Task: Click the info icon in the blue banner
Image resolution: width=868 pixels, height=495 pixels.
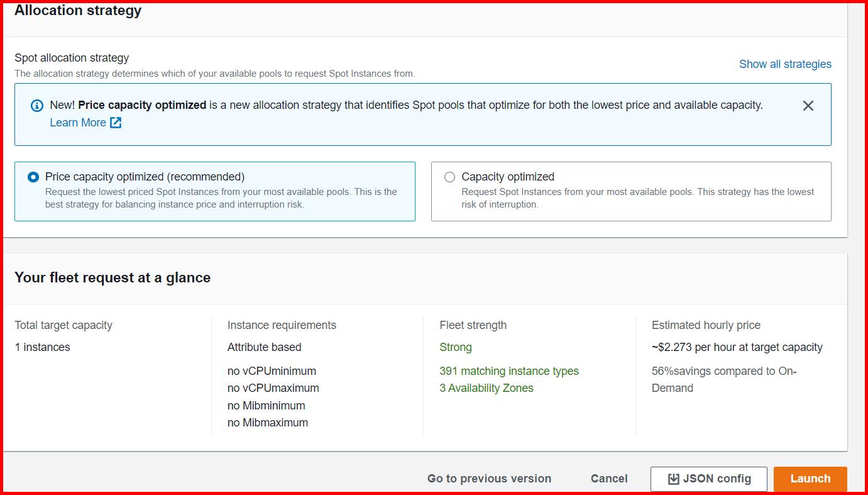Action: click(37, 106)
